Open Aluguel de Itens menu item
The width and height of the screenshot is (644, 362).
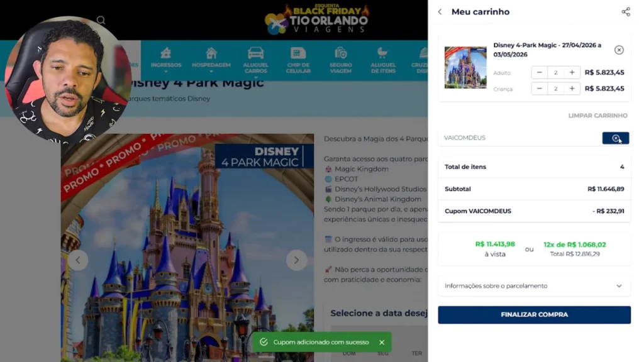tap(383, 61)
